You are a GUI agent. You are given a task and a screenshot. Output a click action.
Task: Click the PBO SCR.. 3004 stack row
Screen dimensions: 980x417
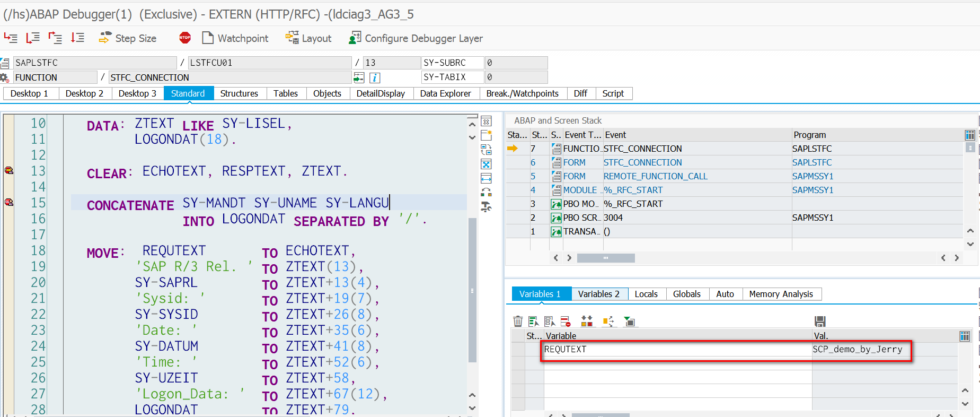click(x=734, y=218)
